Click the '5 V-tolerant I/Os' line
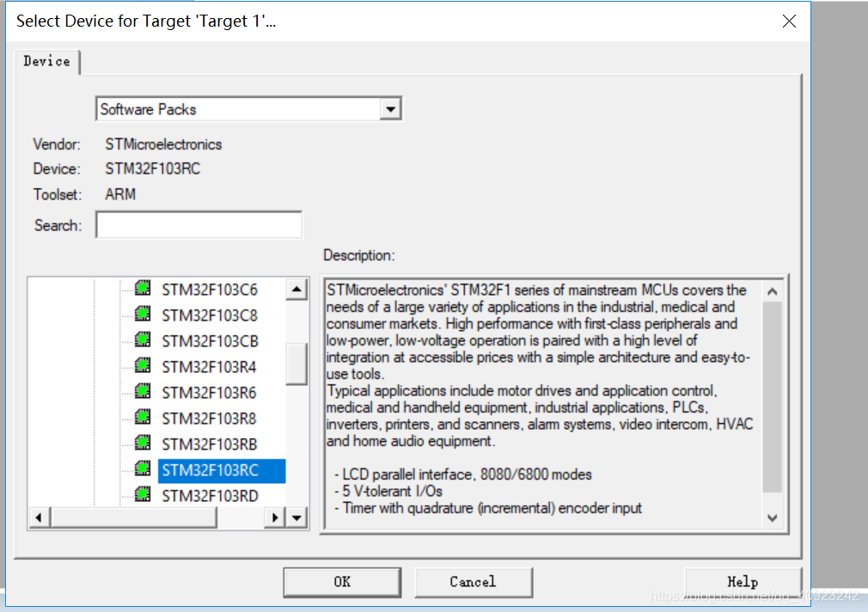This screenshot has height=612, width=868. point(388,492)
